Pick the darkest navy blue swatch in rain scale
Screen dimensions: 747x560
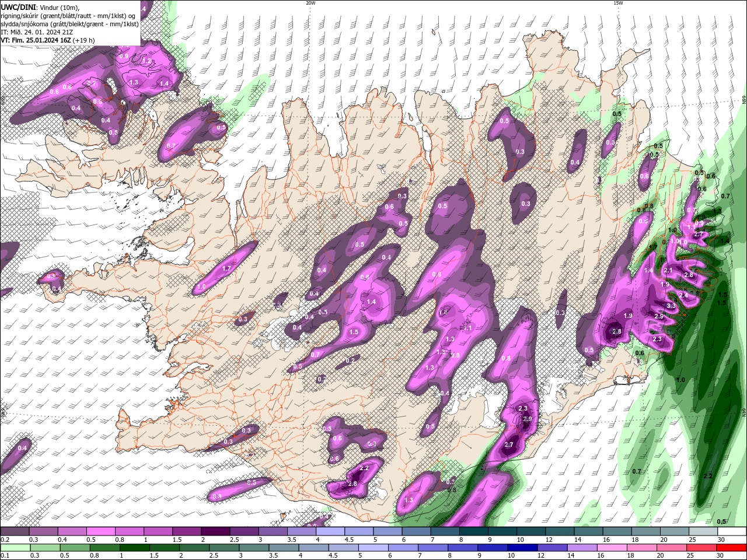pyautogui.click(x=521, y=548)
